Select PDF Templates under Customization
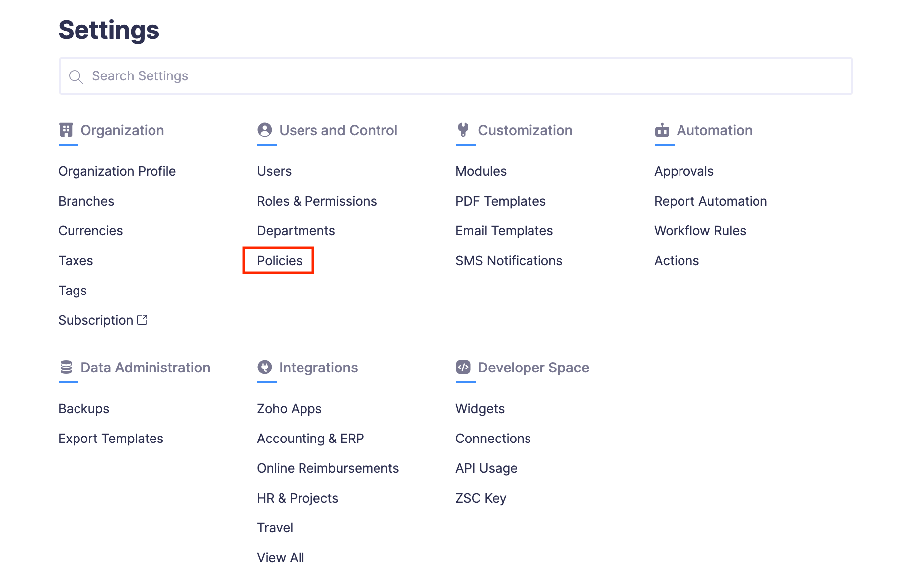 point(500,201)
